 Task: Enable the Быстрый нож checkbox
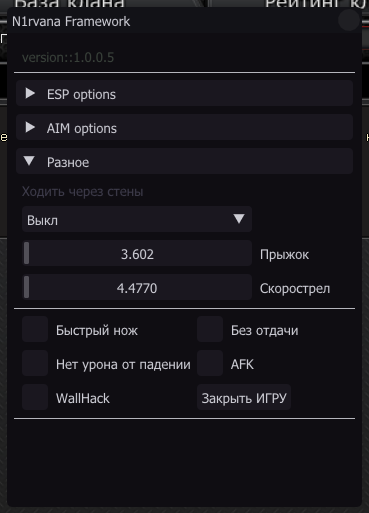coord(35,329)
